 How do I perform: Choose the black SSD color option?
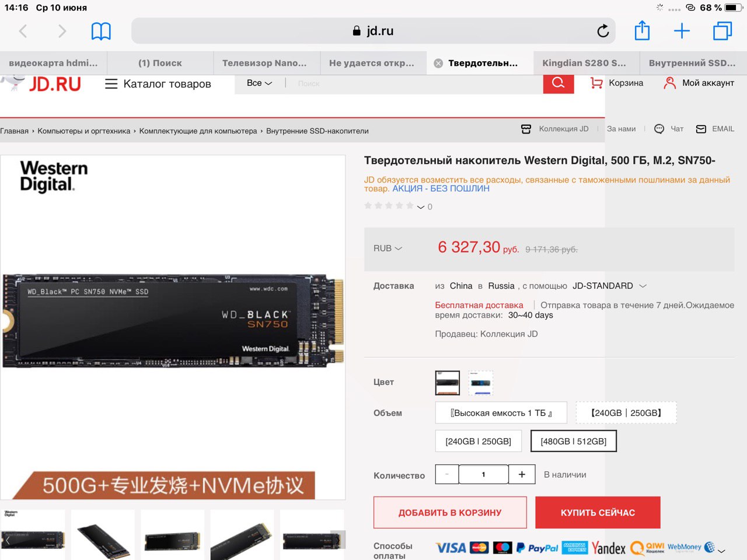[x=448, y=383]
